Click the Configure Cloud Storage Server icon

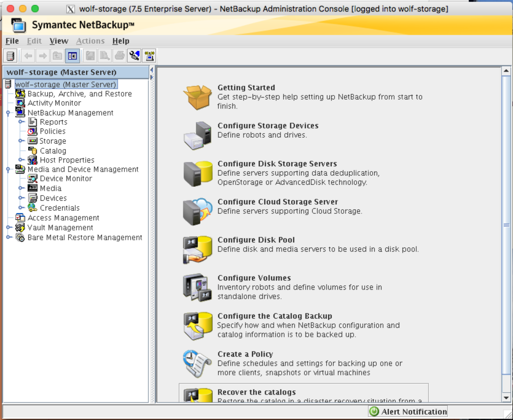(x=197, y=211)
